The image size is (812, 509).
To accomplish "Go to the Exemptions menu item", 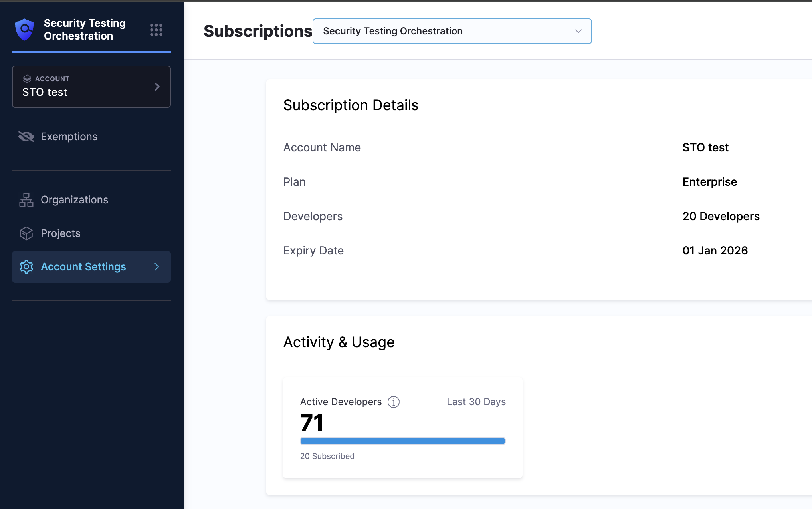I will (x=69, y=137).
